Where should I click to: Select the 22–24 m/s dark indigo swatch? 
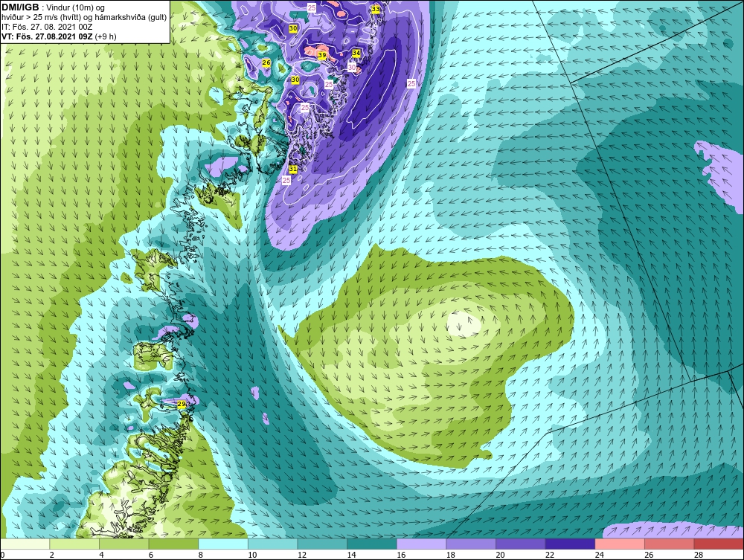tap(571, 544)
